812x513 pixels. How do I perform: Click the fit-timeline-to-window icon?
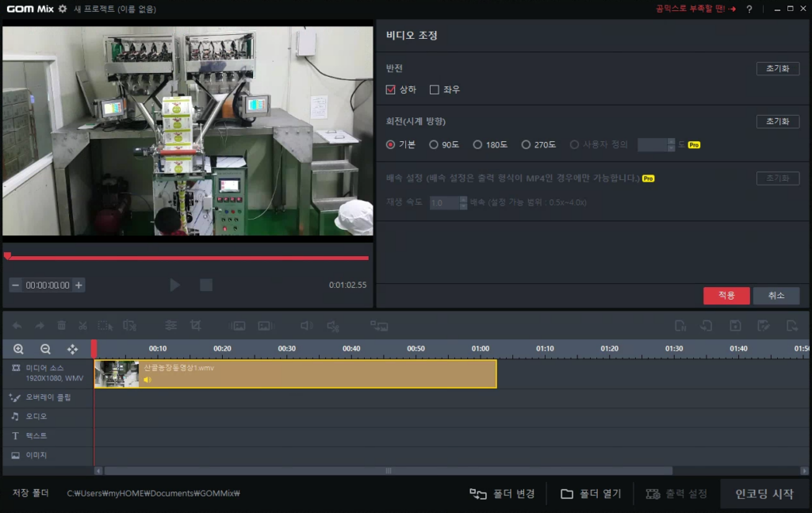pos(72,349)
